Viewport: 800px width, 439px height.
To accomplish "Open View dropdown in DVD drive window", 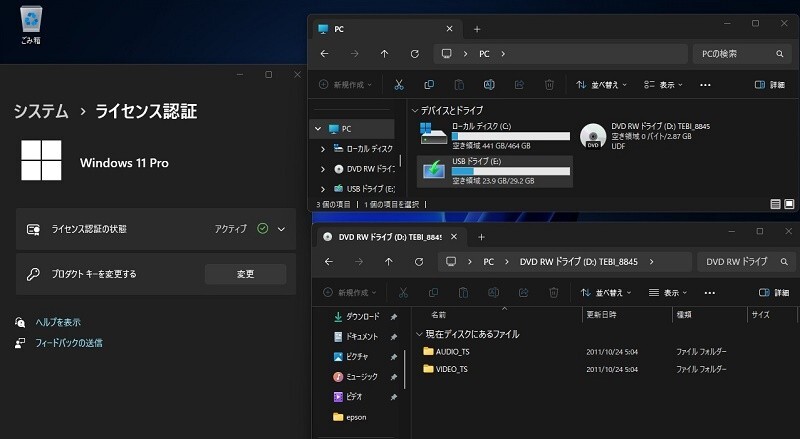I will pyautogui.click(x=668, y=292).
